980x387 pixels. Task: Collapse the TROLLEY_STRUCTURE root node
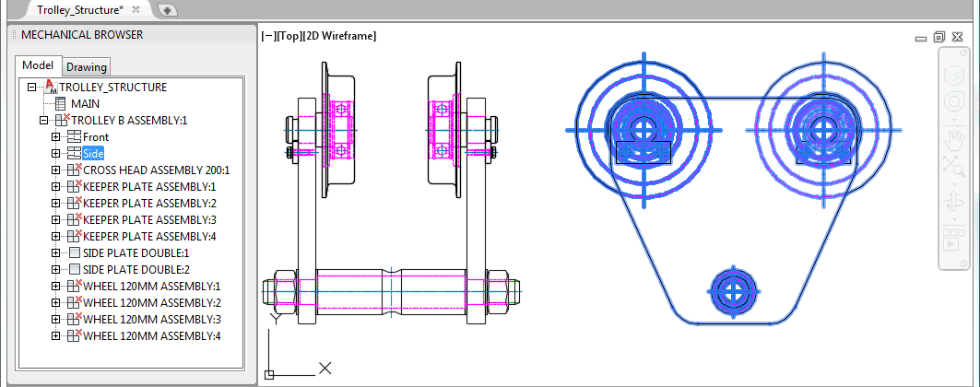[x=32, y=88]
